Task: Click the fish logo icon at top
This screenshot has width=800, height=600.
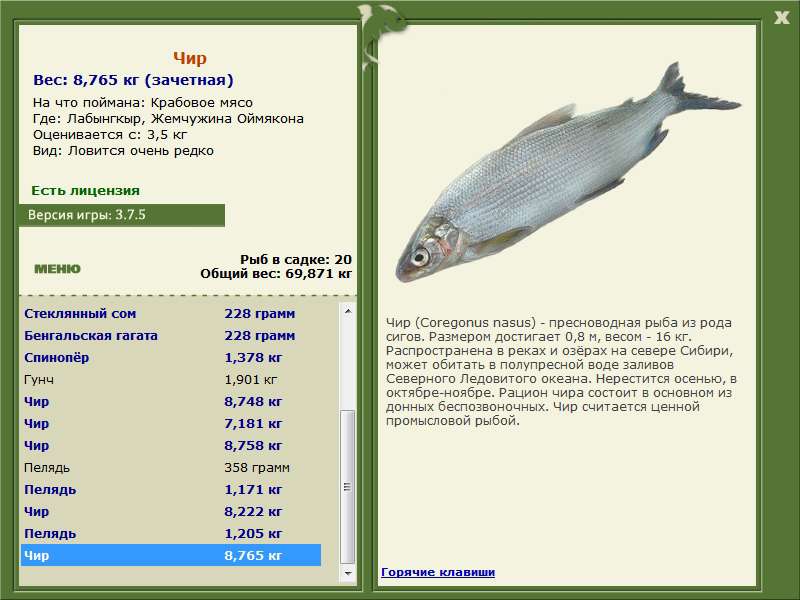Action: coord(382,26)
